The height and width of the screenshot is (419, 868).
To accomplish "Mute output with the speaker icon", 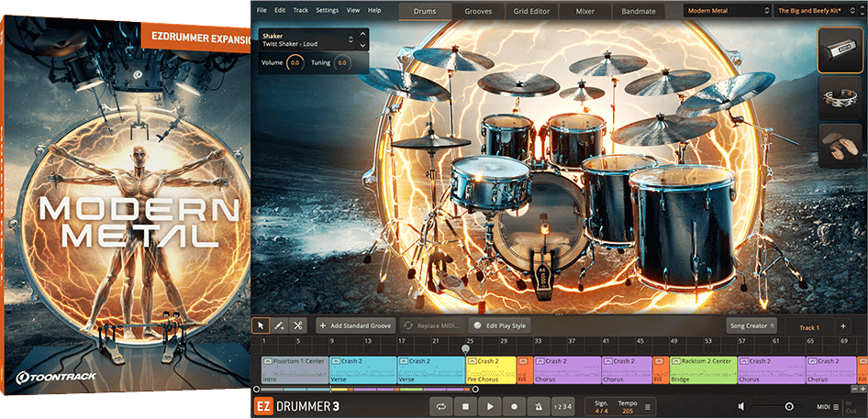I will [x=741, y=407].
